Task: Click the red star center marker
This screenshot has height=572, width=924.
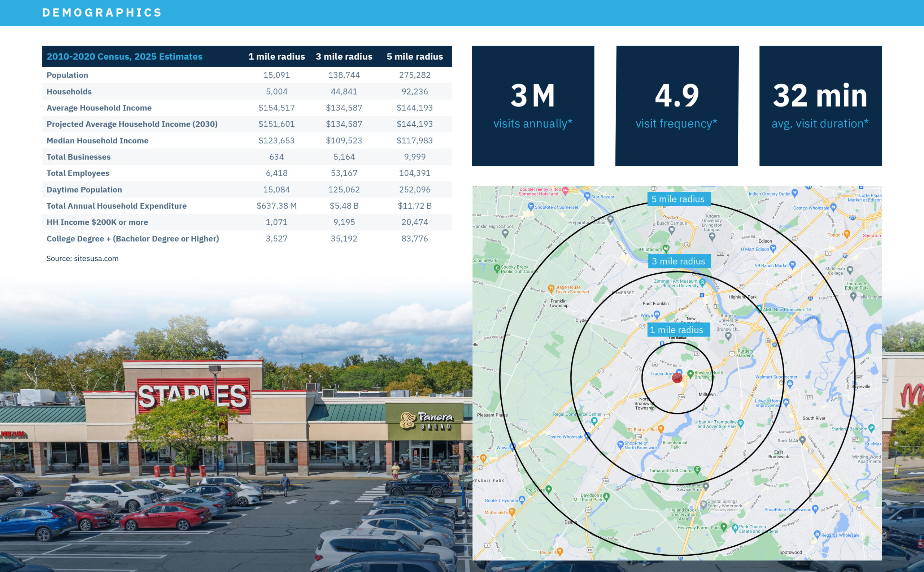Action: click(x=677, y=378)
